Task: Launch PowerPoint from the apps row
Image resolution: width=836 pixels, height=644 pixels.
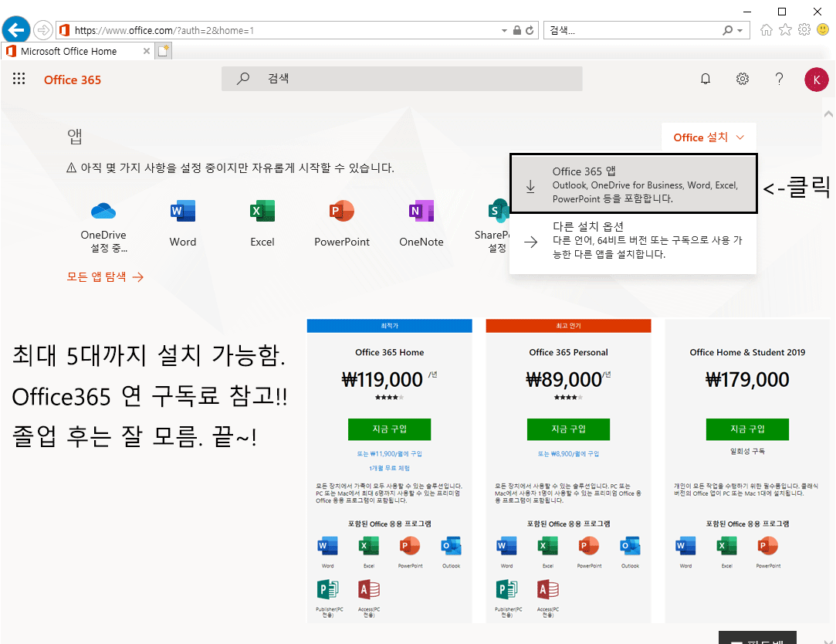Action: (x=342, y=212)
